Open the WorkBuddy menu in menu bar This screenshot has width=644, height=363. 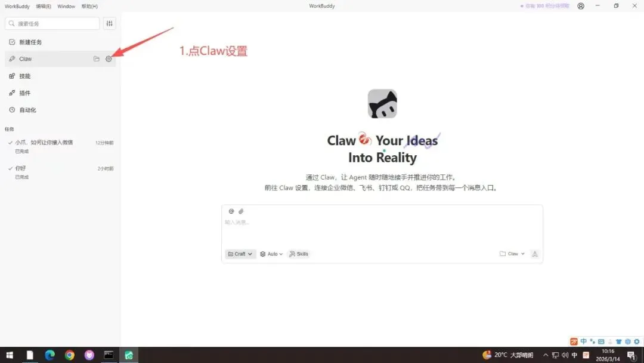click(x=17, y=6)
